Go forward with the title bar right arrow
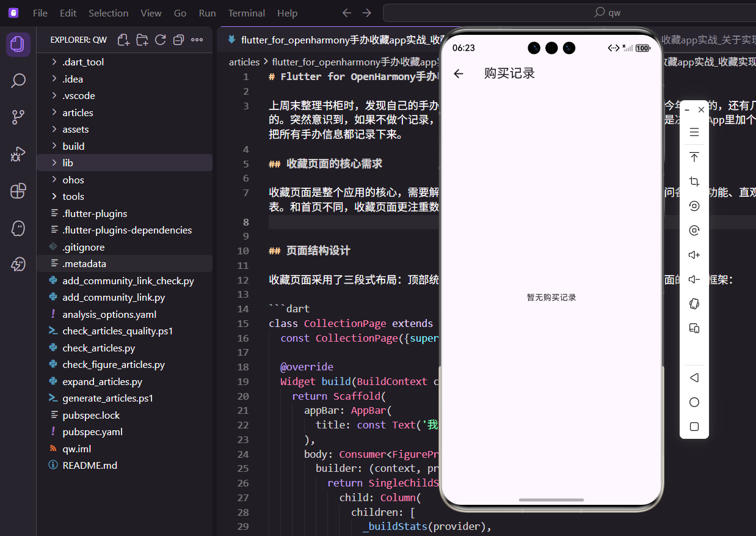The image size is (756, 536). pos(366,13)
